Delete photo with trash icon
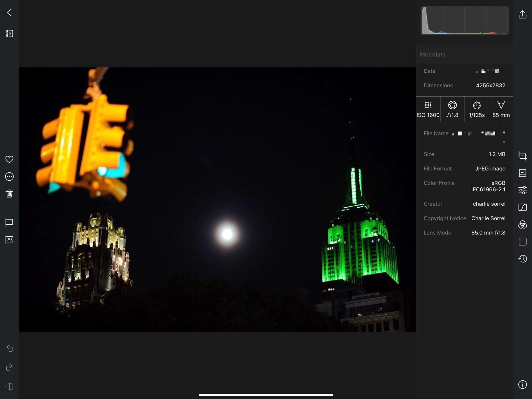This screenshot has width=532, height=399. pyautogui.click(x=9, y=194)
